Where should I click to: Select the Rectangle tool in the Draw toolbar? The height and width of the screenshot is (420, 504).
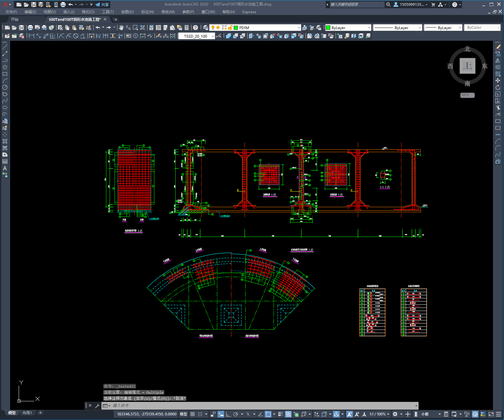pyautogui.click(x=5, y=74)
